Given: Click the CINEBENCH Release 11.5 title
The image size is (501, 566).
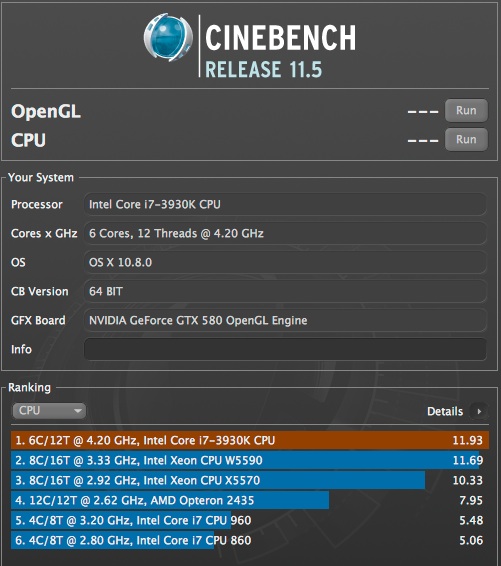Looking at the screenshot, I should [281, 51].
